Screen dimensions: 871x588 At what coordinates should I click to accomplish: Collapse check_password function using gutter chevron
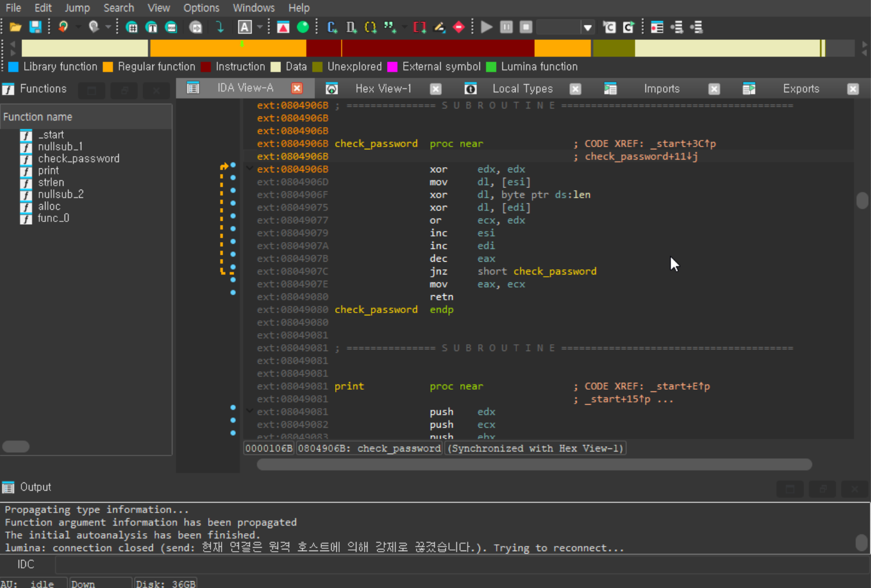pyautogui.click(x=250, y=169)
